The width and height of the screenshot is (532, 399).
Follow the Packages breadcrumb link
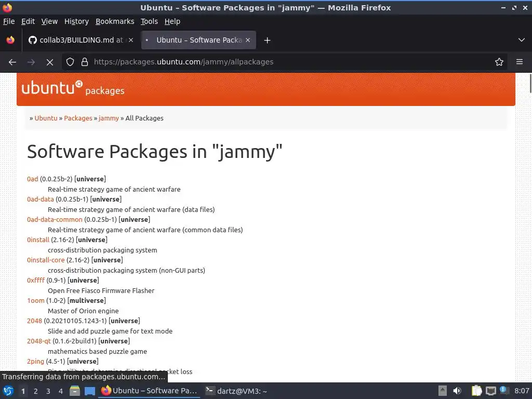78,118
